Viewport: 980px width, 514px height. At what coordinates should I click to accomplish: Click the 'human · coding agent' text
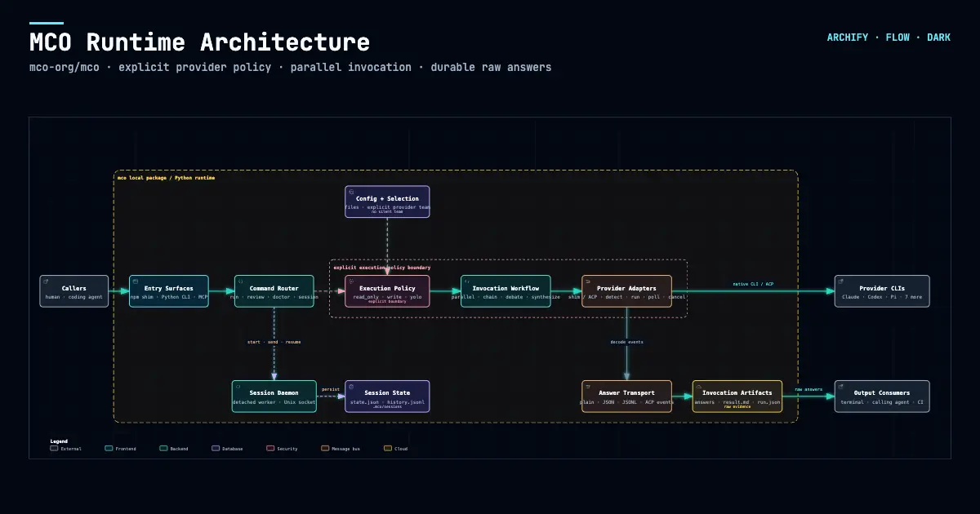pyautogui.click(x=74, y=297)
